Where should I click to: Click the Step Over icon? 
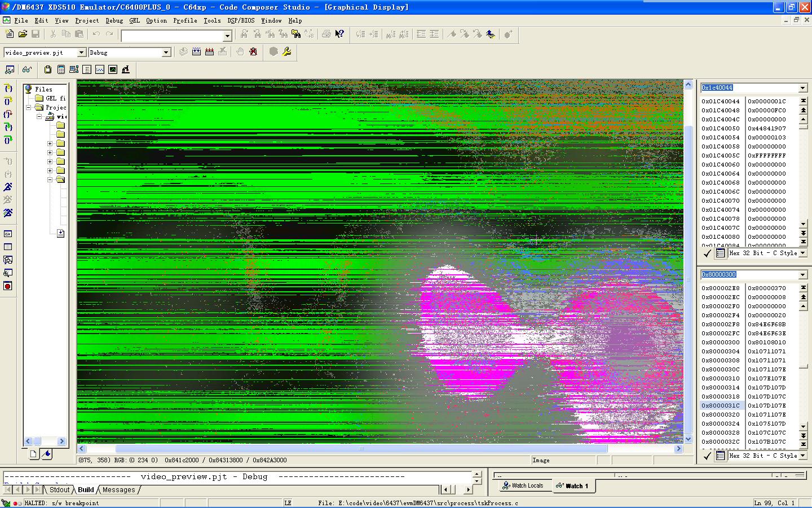pos(8,102)
